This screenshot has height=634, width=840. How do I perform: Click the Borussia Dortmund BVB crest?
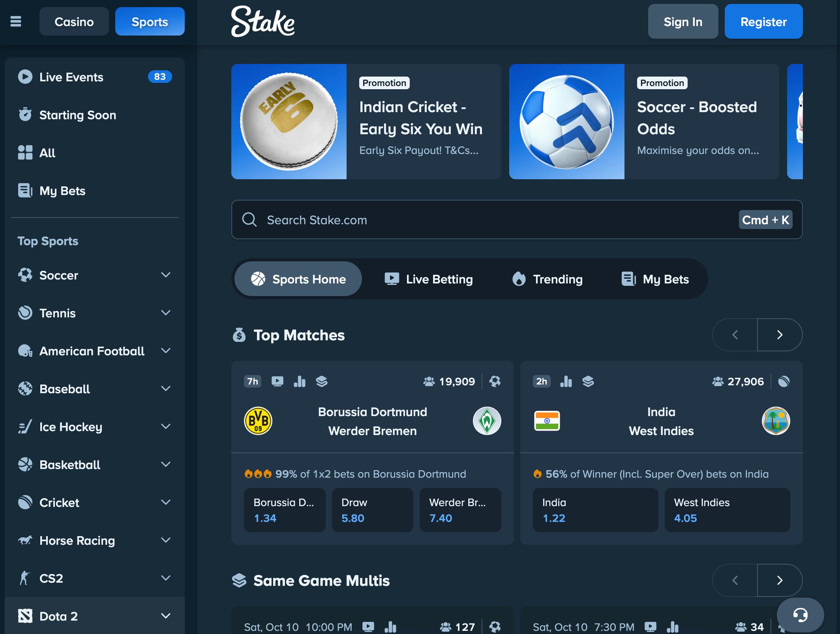coord(258,421)
